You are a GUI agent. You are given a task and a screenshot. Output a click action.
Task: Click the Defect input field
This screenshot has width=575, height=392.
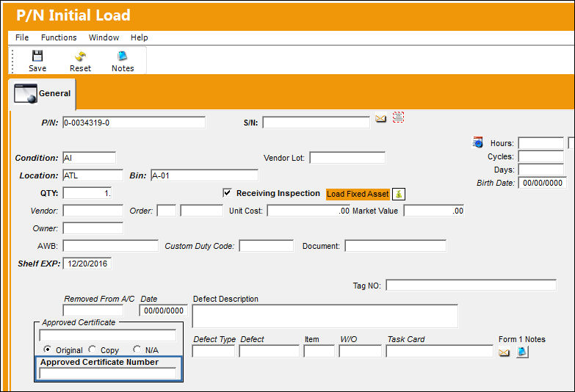pyautogui.click(x=269, y=351)
